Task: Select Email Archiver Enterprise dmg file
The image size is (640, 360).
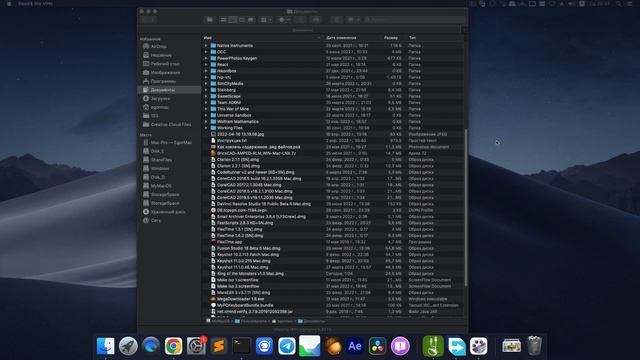Action: [333, 216]
